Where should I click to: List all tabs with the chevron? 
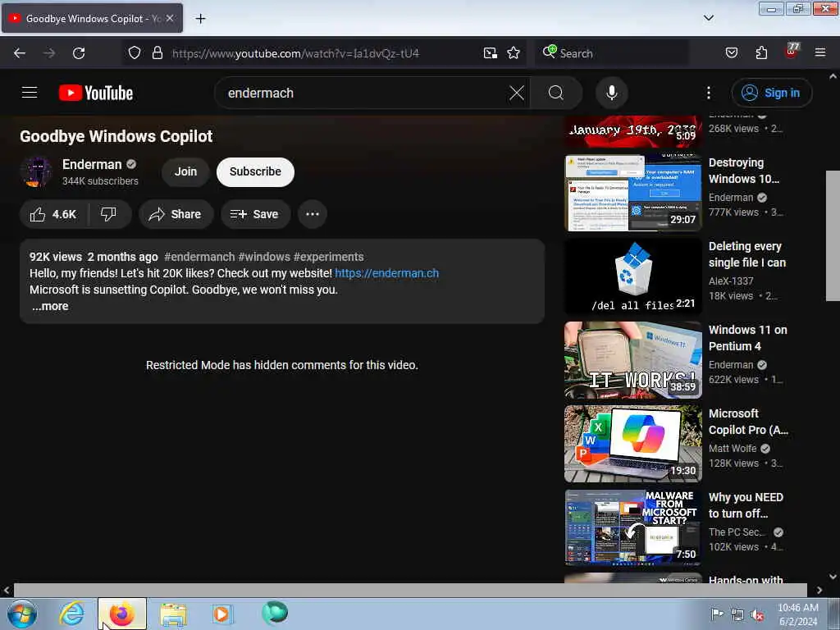coord(708,18)
